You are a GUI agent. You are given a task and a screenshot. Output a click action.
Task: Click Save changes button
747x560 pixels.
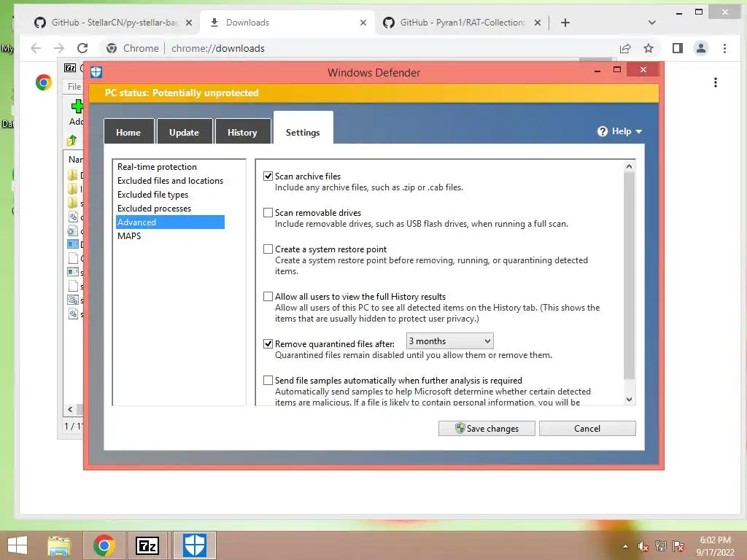(487, 428)
